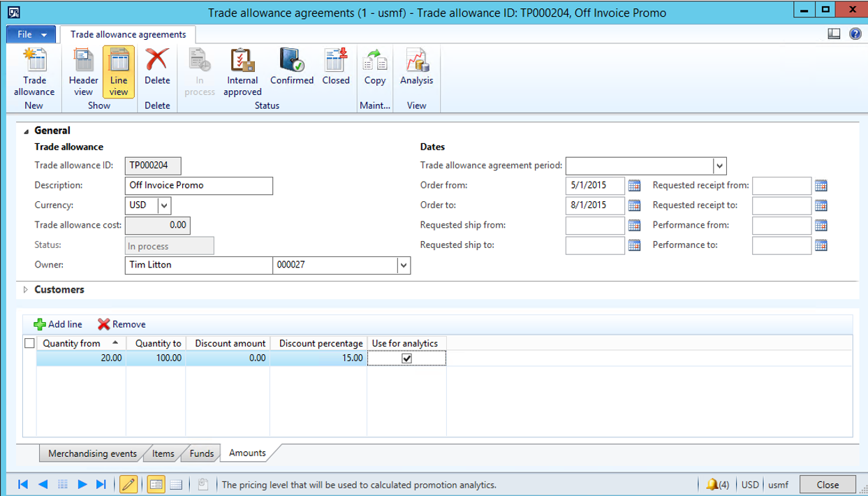The image size is (868, 496).
Task: Tick the select-all grid header checkbox
Action: [x=29, y=344]
